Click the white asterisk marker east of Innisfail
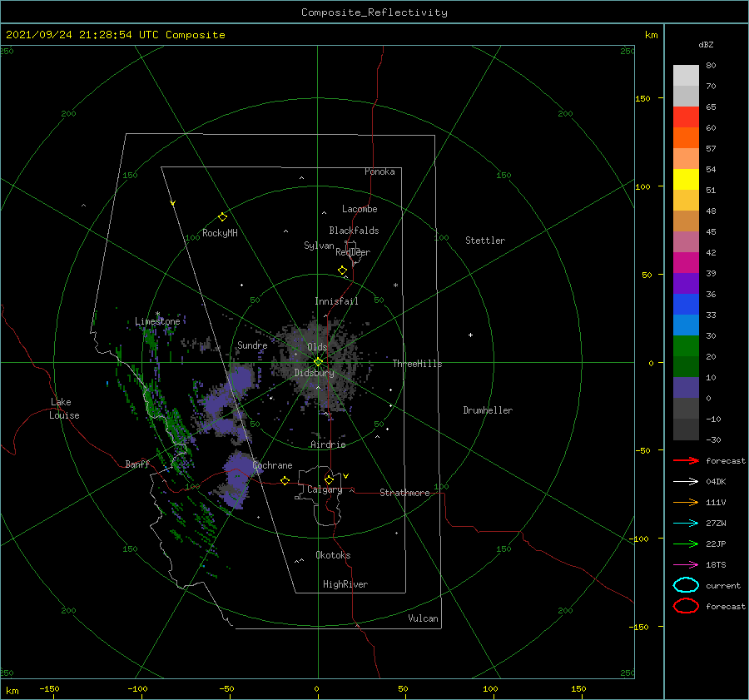749x700 pixels. click(x=395, y=285)
